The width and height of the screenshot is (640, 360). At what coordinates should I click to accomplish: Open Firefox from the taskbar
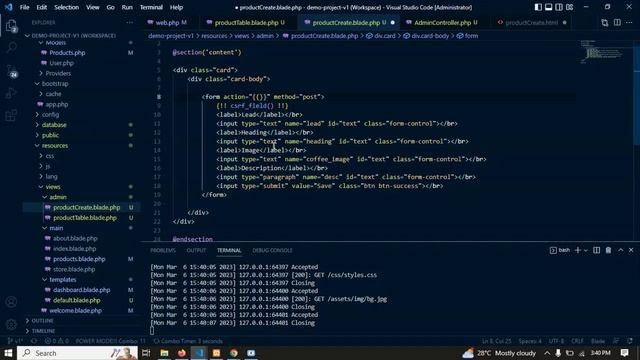182,353
